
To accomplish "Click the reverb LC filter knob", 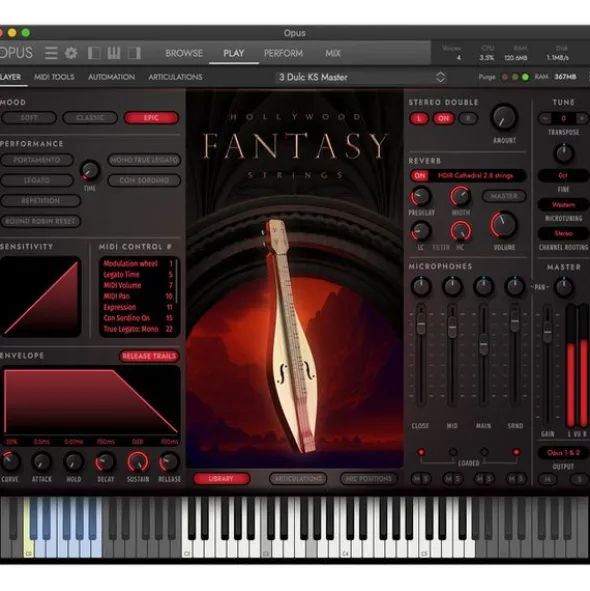I will (x=420, y=231).
